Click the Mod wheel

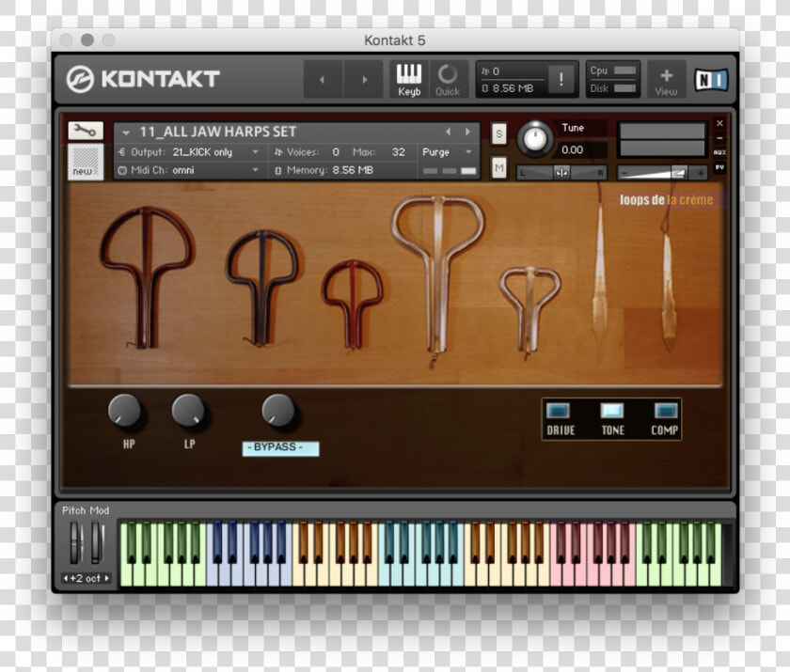point(96,542)
